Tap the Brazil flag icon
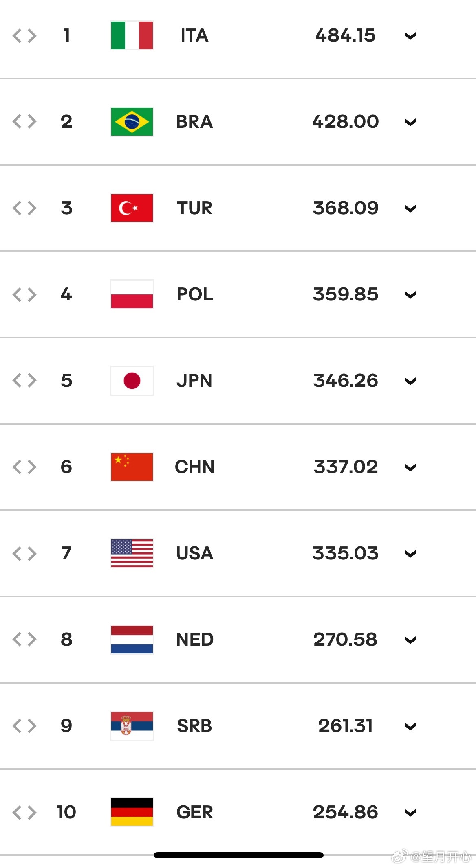Viewport: 476px width, 868px height. tap(132, 122)
